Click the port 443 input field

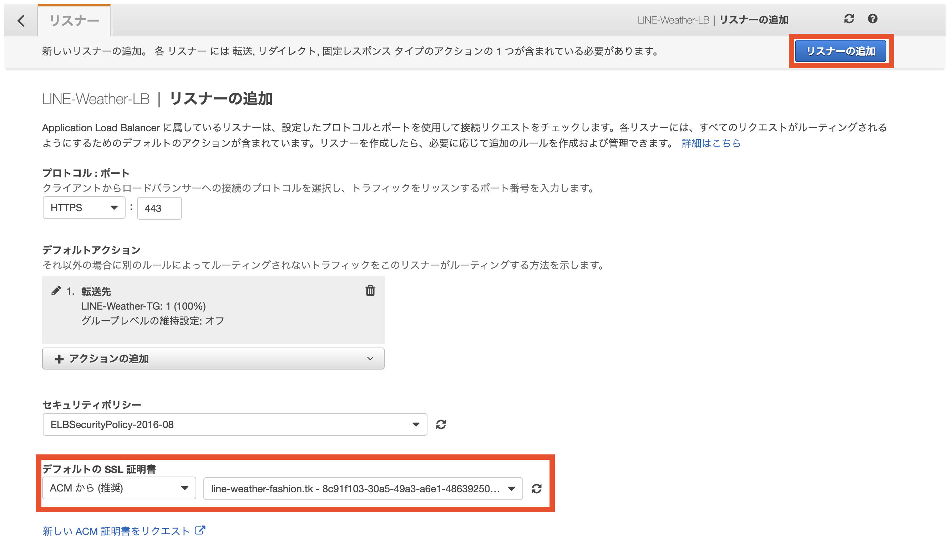pyautogui.click(x=158, y=208)
